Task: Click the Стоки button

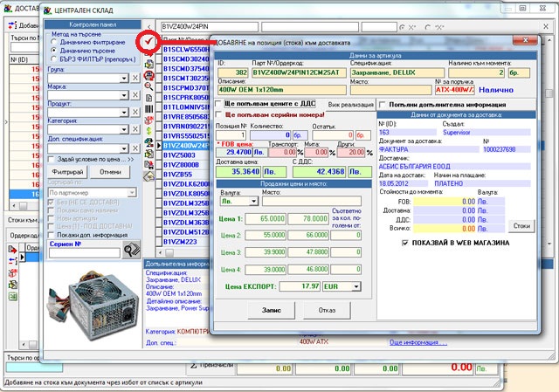Action: [x=521, y=225]
